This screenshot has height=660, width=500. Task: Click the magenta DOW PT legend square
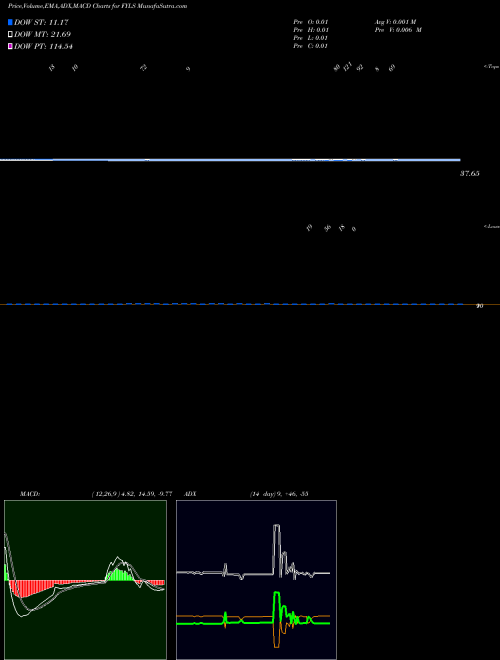10,47
